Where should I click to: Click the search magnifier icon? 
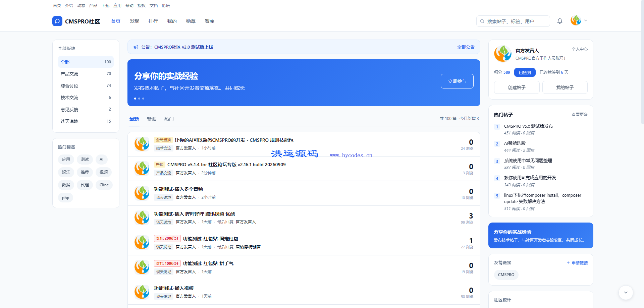point(482,21)
